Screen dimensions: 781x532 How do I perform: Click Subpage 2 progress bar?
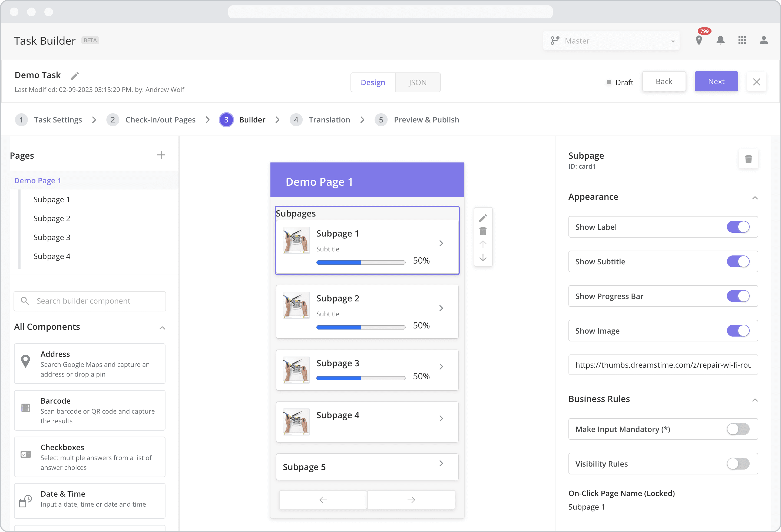click(360, 327)
